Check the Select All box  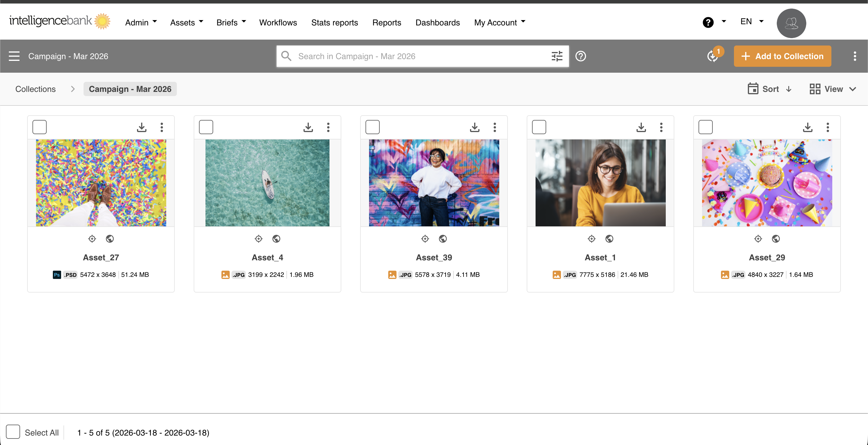[x=13, y=432]
